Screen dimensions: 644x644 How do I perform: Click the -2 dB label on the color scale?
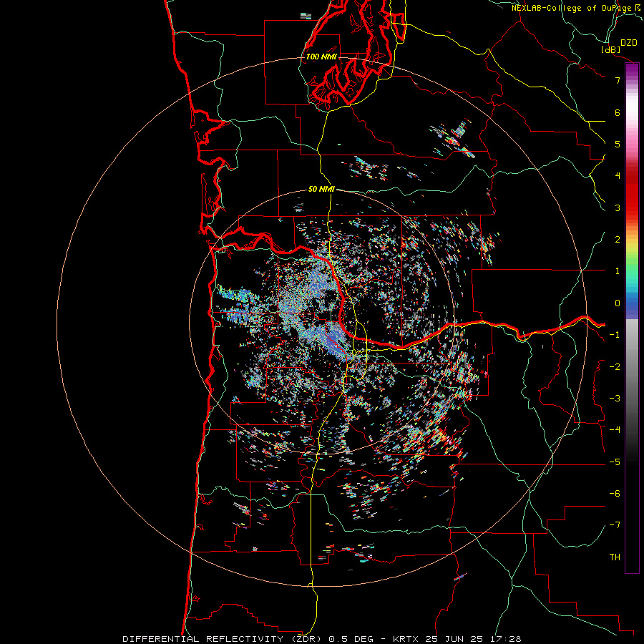click(x=615, y=367)
